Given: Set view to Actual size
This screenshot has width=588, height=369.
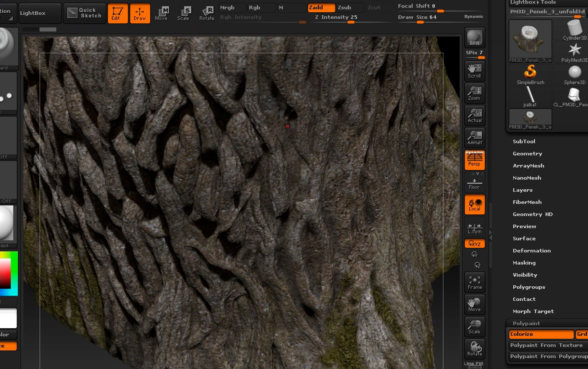Looking at the screenshot, I should coord(475,115).
